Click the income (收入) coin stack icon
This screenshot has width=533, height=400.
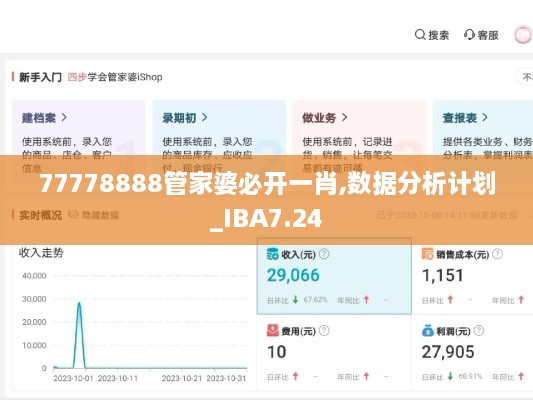273,254
